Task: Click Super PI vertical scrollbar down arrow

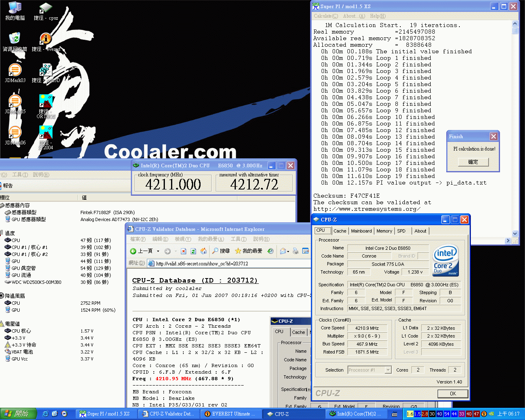Action: pyautogui.click(x=515, y=234)
